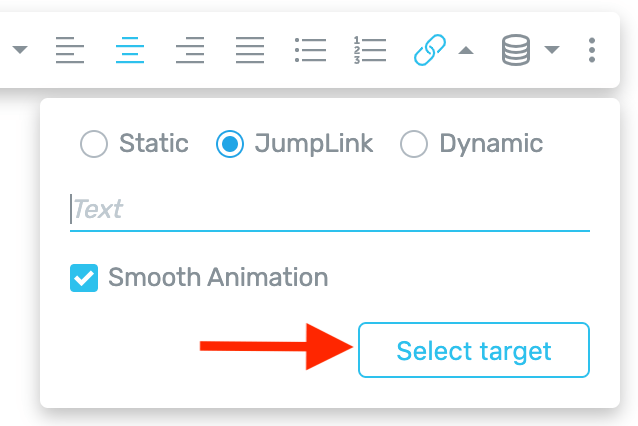Click the Dynamic label text
Screen dimensions: 638x426
(491, 144)
